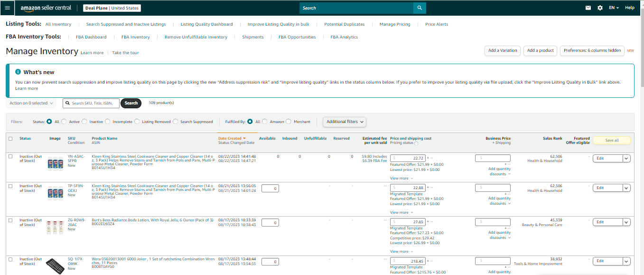Open FBA Opportunities

point(297,37)
